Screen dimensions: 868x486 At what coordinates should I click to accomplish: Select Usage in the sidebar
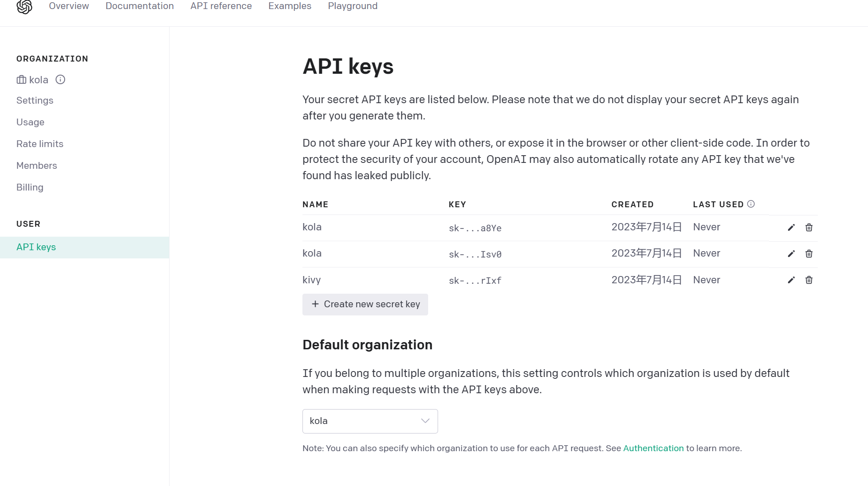30,122
